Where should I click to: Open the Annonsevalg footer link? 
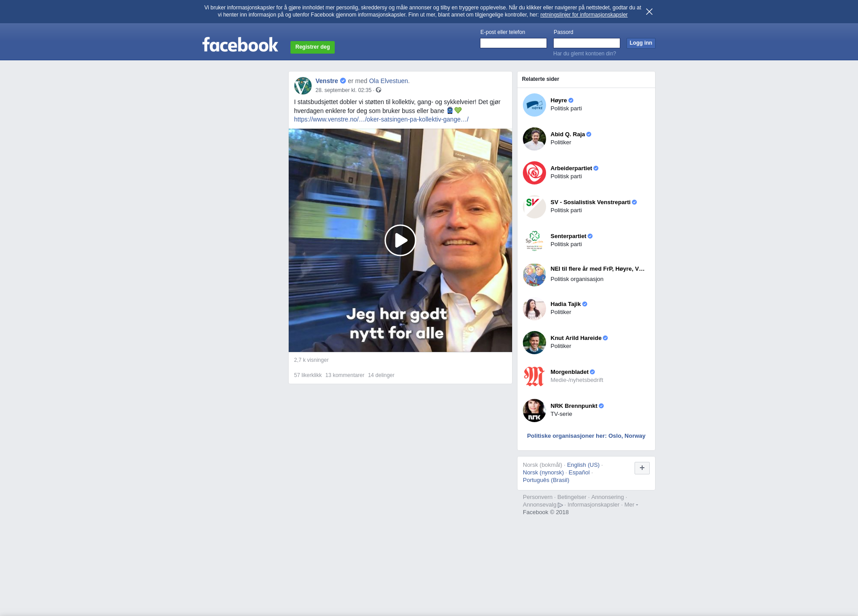tap(543, 505)
